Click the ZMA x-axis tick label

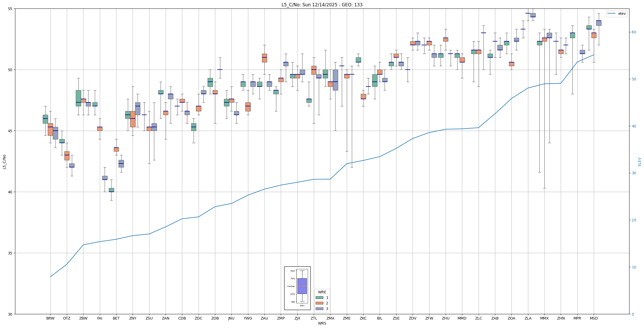tap(330, 318)
